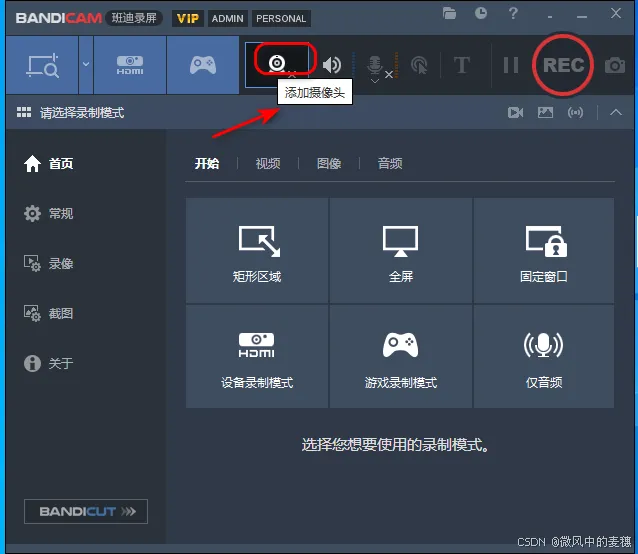Collapse the panel with the up chevron
The width and height of the screenshot is (638, 554).
coord(616,112)
